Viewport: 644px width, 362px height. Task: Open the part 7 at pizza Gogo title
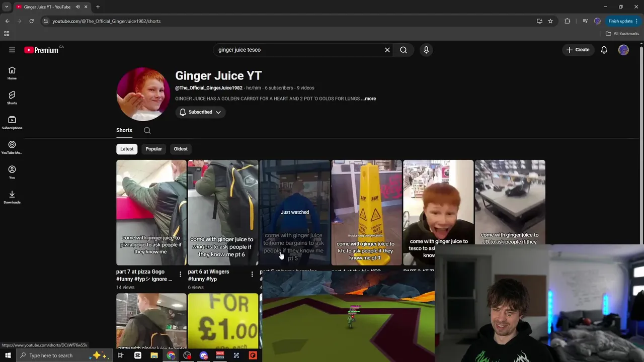tap(144, 276)
